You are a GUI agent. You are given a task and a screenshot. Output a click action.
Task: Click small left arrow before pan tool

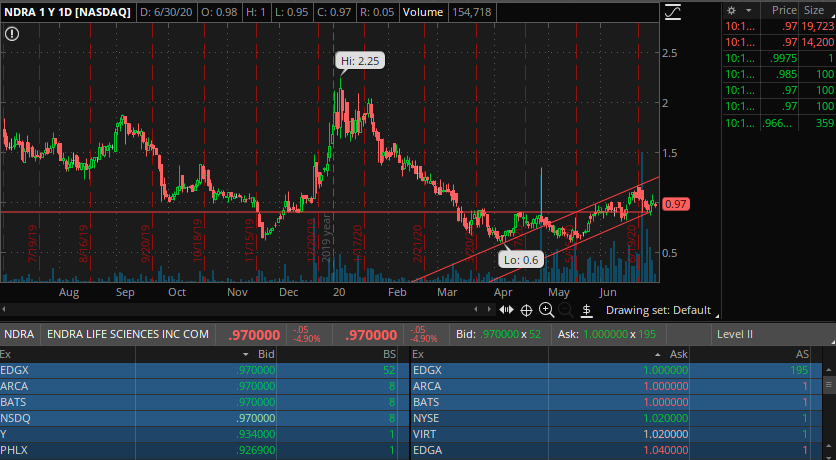click(476, 309)
